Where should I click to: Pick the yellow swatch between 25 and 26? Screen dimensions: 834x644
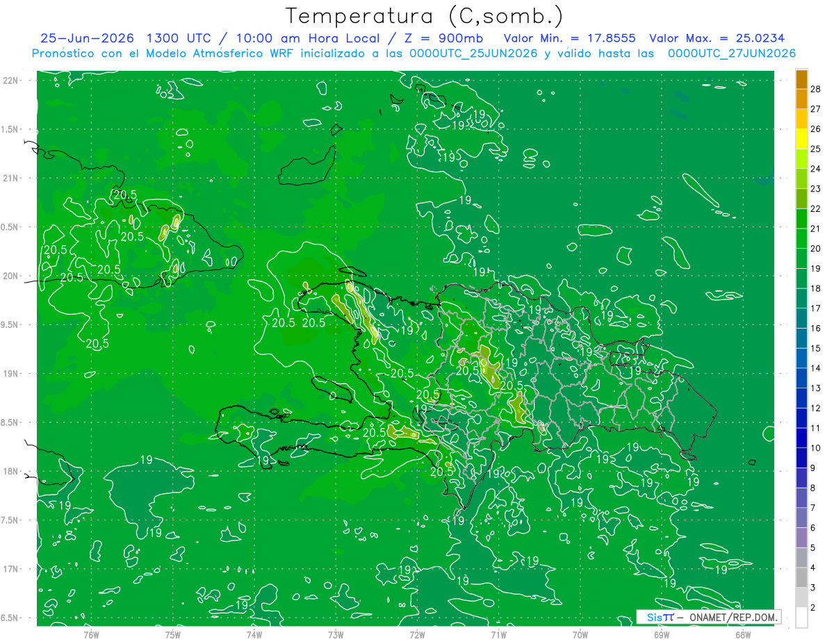801,138
